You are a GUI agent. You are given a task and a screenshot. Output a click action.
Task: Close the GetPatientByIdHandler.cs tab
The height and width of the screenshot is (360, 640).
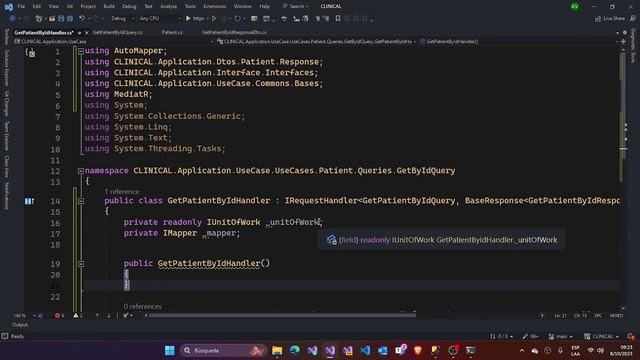87,33
